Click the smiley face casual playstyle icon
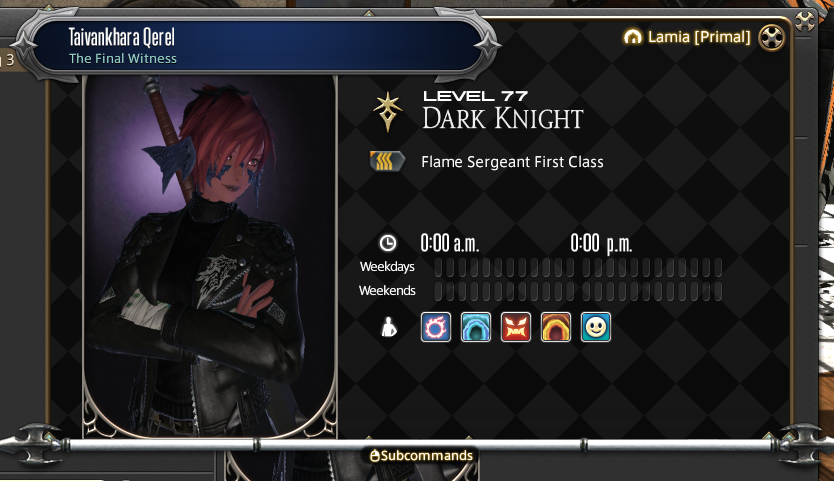 tap(596, 327)
